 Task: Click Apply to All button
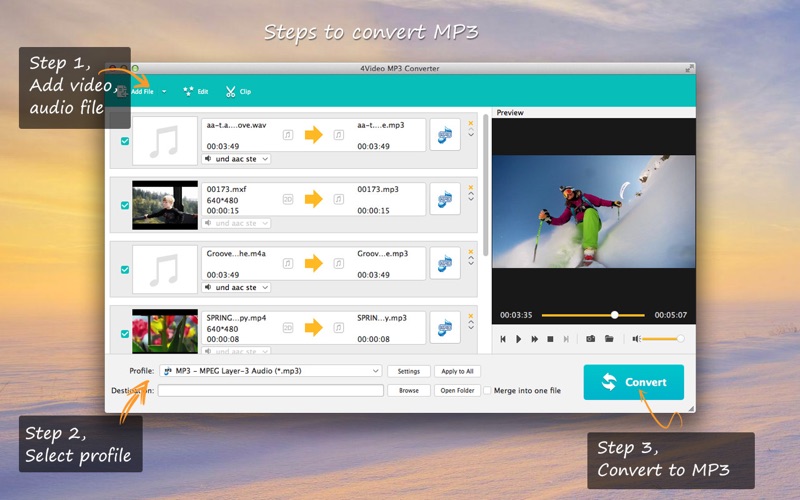coord(457,371)
